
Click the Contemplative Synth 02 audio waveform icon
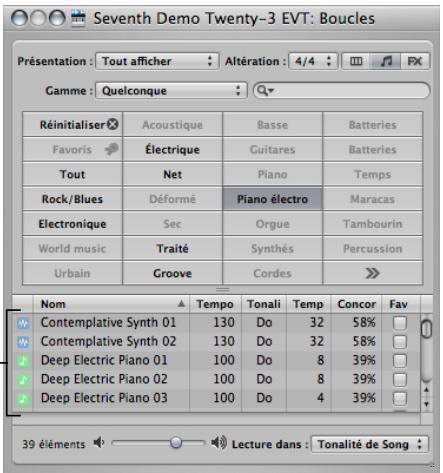(x=23, y=342)
